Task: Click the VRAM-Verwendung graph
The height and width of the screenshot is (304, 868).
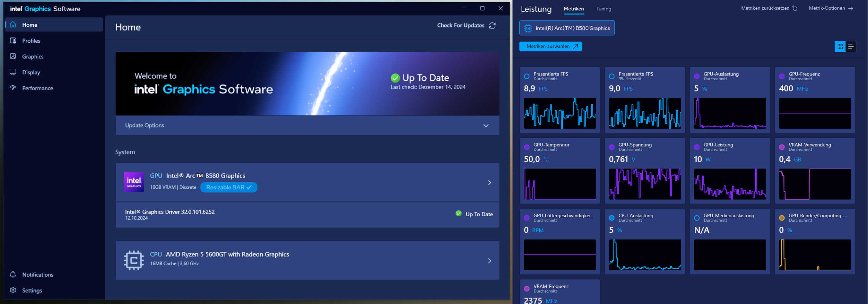Action: (x=814, y=184)
